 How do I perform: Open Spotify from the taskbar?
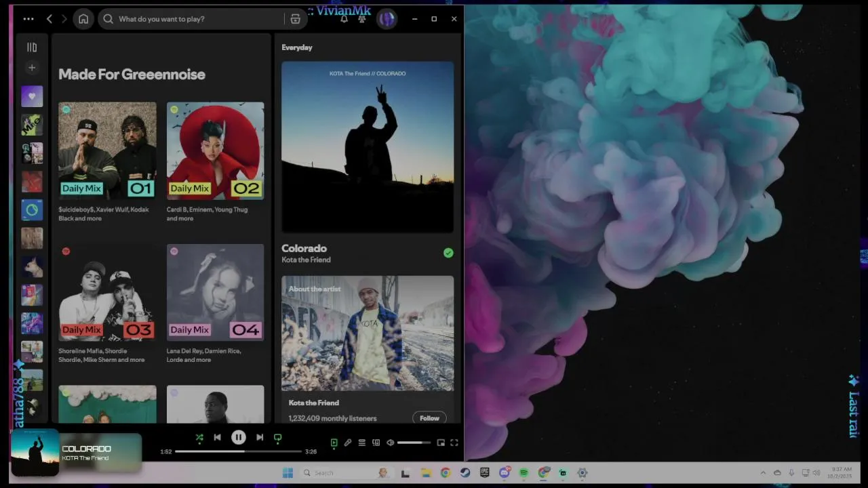coord(524,472)
